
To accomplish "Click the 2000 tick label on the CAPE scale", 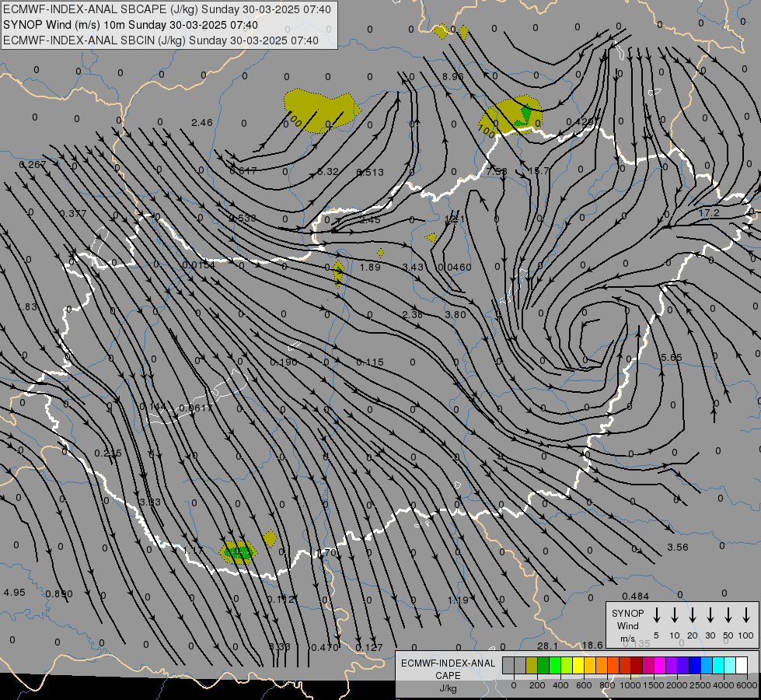I will point(677,685).
